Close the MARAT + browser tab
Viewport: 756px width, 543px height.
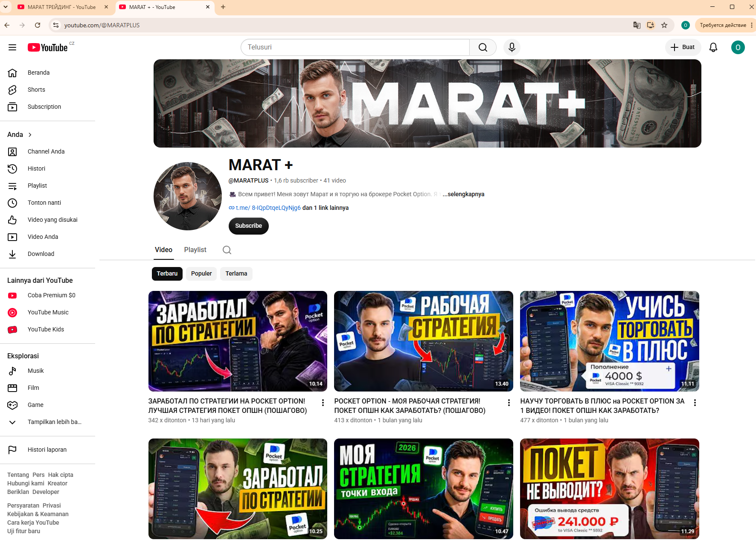[x=208, y=7]
